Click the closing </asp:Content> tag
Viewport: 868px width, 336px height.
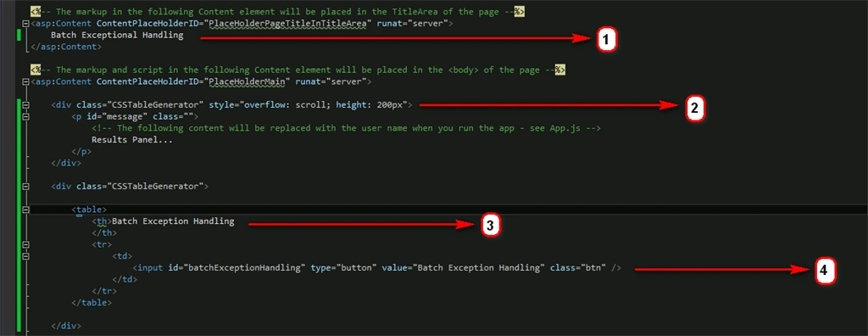click(x=66, y=48)
